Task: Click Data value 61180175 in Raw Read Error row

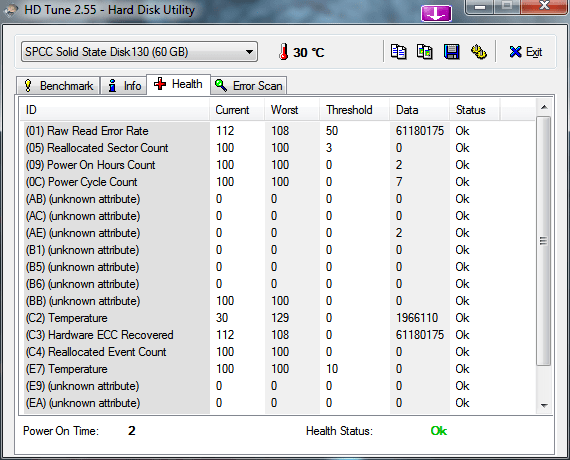Action: tap(420, 131)
